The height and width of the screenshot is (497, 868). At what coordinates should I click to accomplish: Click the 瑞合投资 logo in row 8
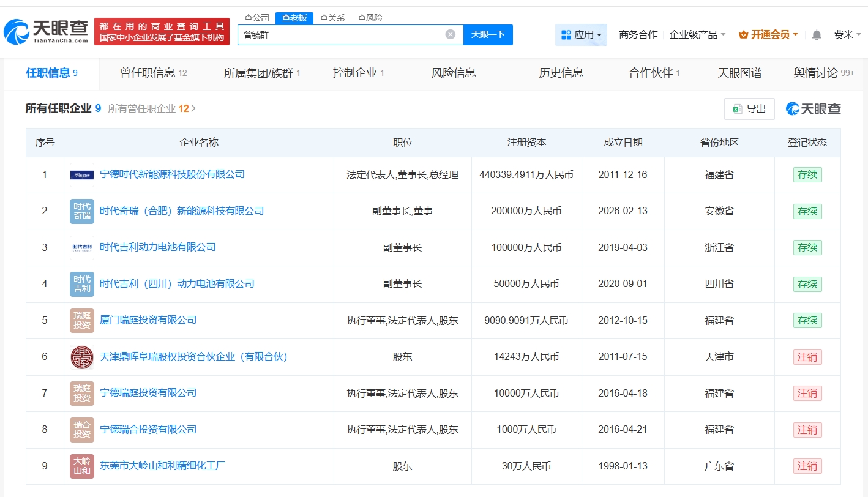82,430
